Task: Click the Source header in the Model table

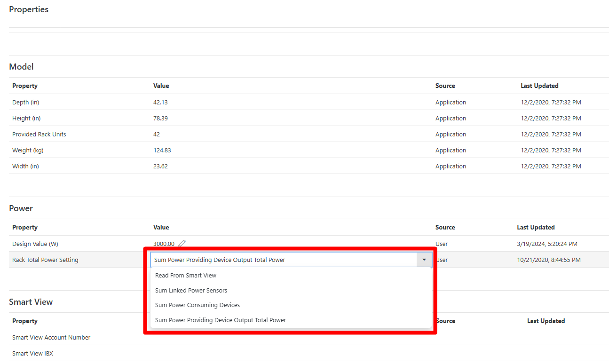Action: pos(445,86)
